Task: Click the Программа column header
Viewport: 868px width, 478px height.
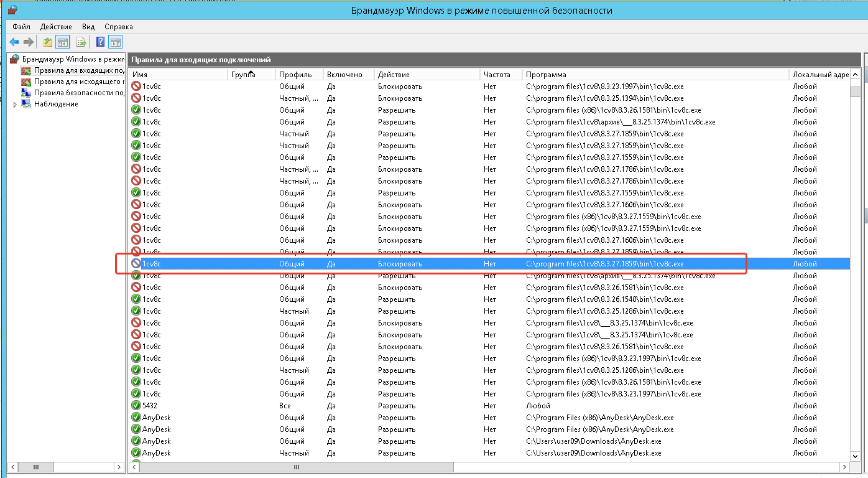Action: [x=546, y=75]
